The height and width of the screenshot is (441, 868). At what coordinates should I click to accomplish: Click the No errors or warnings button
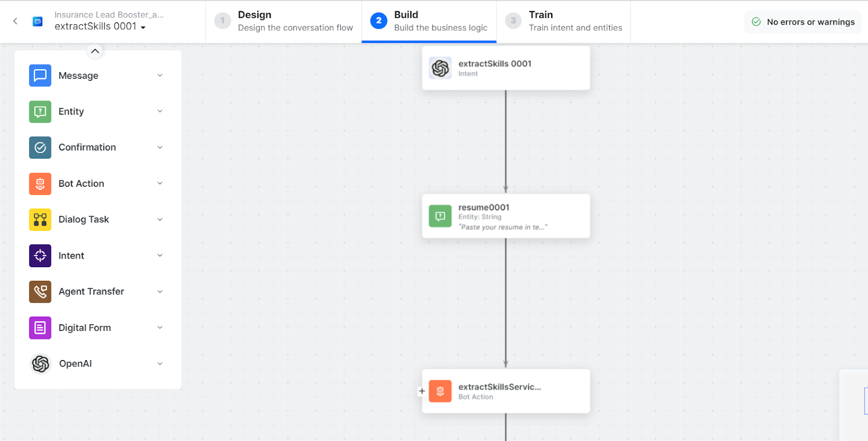803,22
